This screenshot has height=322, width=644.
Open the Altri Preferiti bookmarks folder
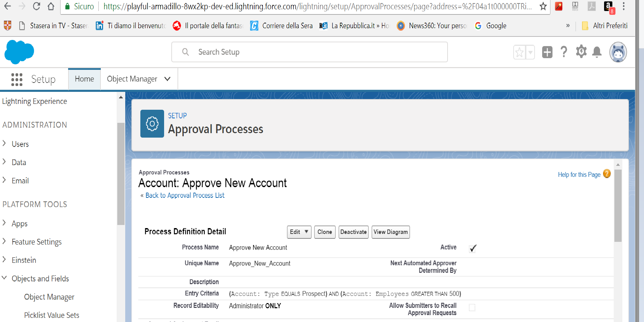(605, 25)
